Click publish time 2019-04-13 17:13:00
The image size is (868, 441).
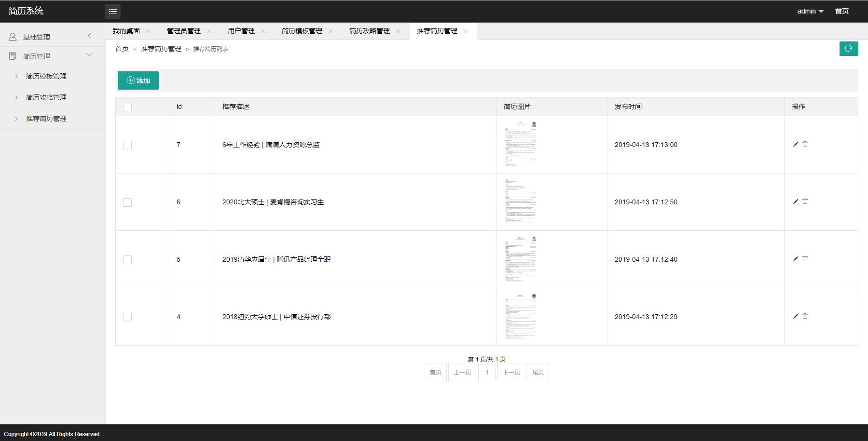pos(646,145)
